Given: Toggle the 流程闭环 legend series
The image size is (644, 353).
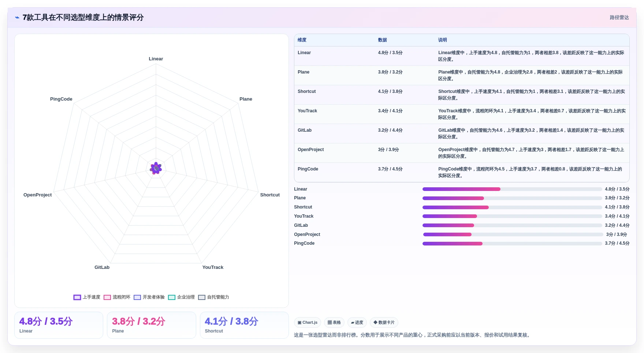Looking at the screenshot, I should point(117,297).
